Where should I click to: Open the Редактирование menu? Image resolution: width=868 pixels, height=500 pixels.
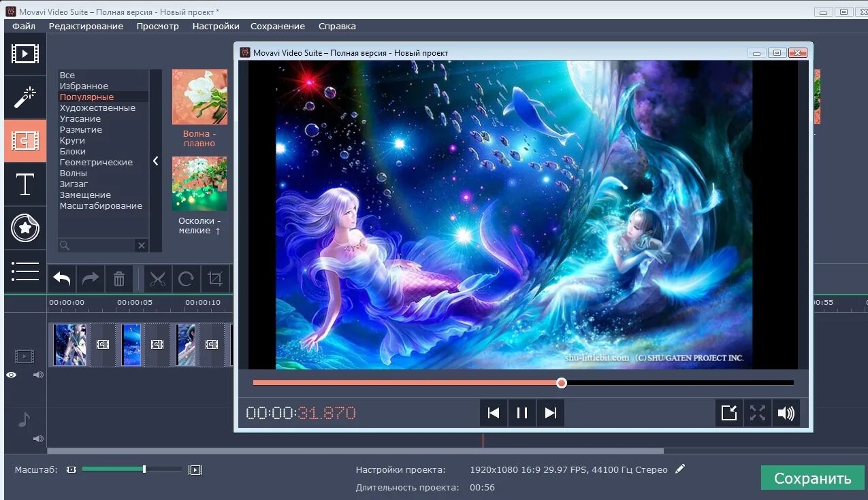tap(86, 26)
